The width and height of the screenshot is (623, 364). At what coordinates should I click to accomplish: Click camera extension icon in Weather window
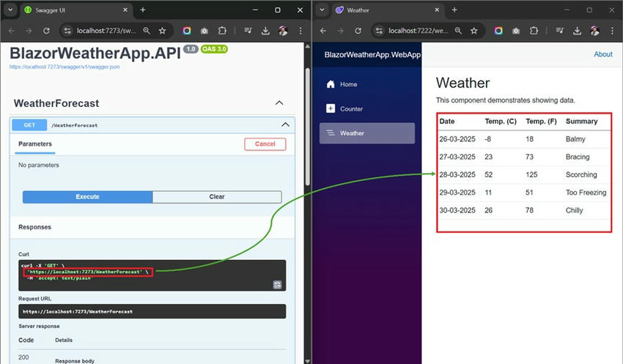(516, 31)
